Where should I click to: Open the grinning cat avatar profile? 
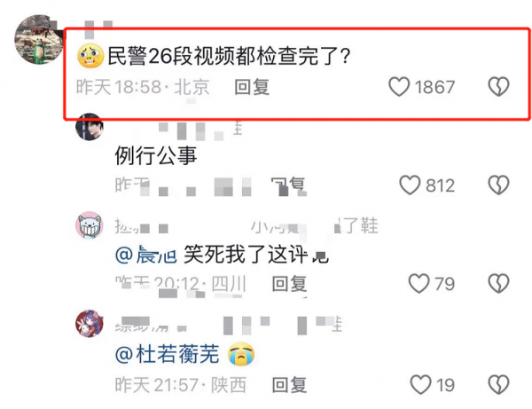pos(90,225)
